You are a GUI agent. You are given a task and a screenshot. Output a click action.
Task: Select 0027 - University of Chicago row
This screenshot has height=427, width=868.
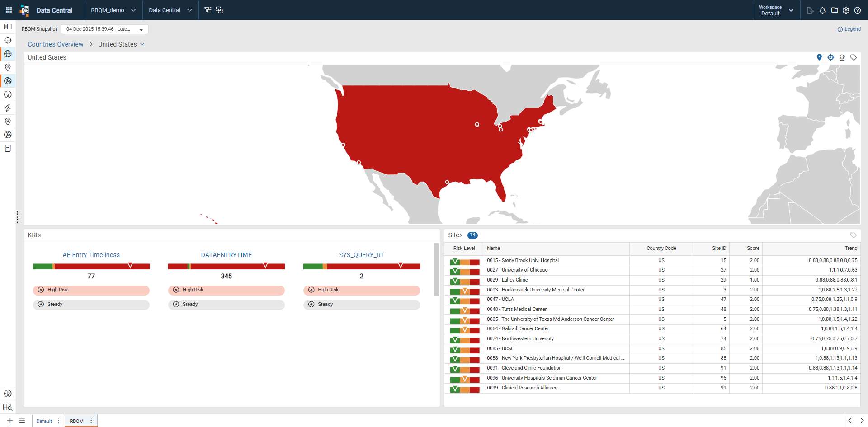click(652, 270)
